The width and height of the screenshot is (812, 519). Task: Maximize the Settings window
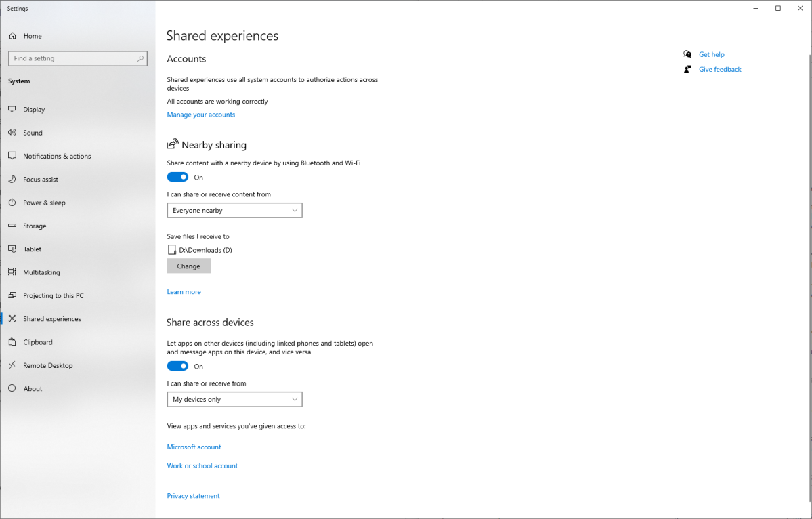(778, 8)
